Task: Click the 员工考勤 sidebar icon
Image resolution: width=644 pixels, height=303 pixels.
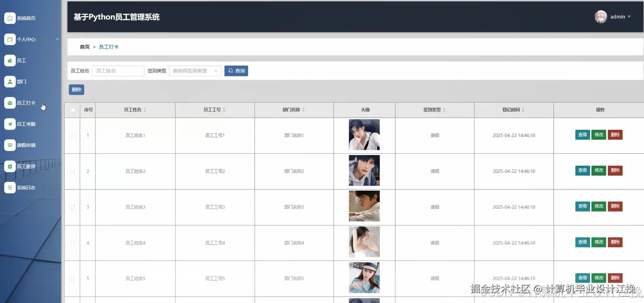Action: (10, 124)
